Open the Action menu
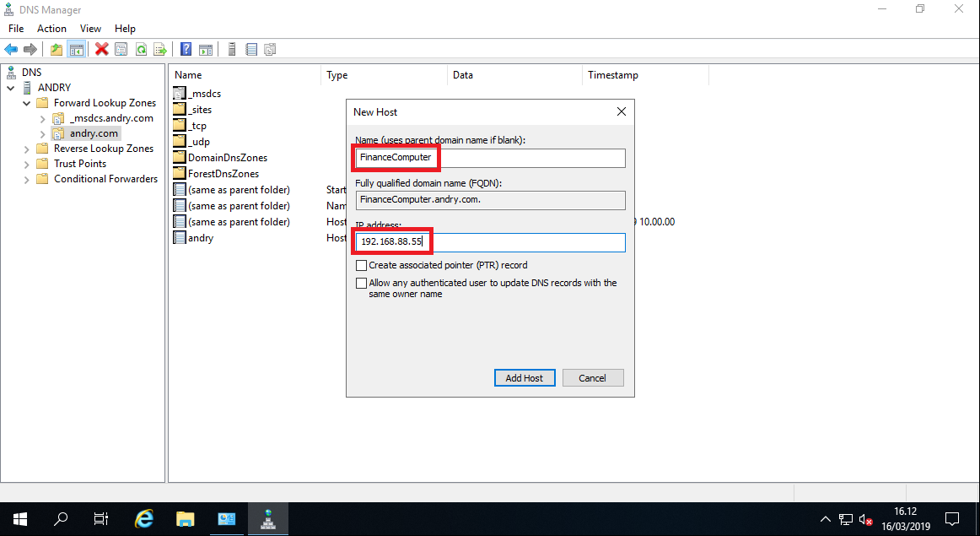The width and height of the screenshot is (980, 536). point(51,28)
